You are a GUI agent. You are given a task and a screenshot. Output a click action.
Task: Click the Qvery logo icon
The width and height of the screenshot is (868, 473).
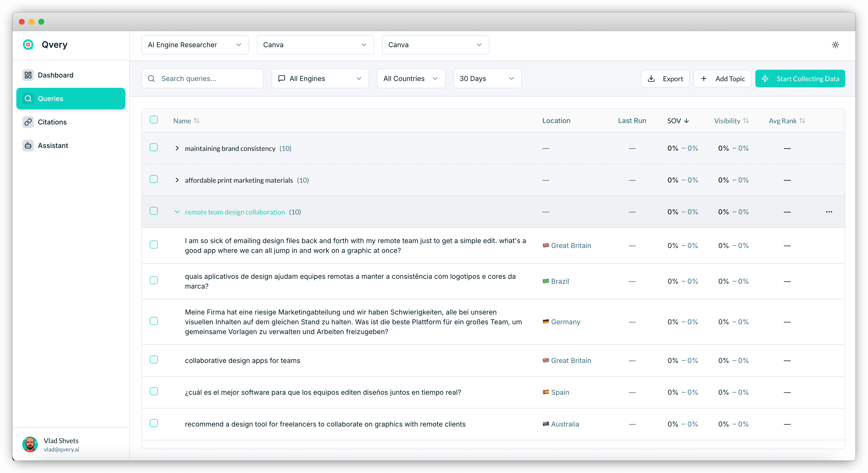click(28, 45)
